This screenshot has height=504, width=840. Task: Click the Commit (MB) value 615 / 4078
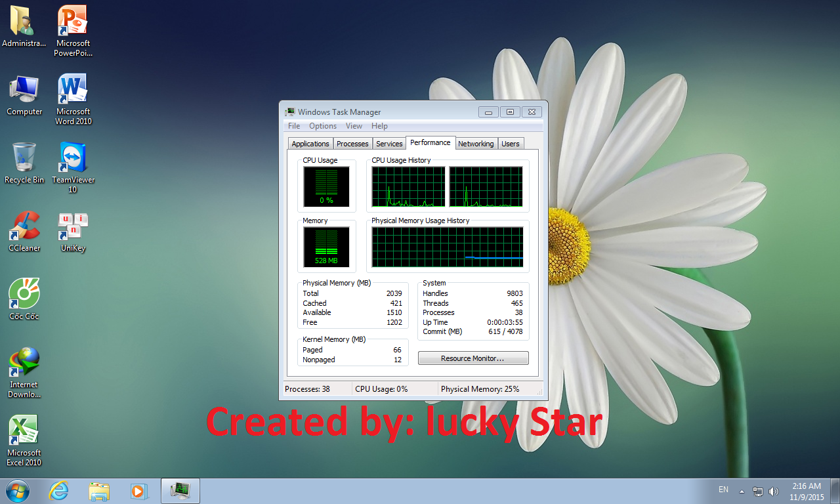point(505,331)
